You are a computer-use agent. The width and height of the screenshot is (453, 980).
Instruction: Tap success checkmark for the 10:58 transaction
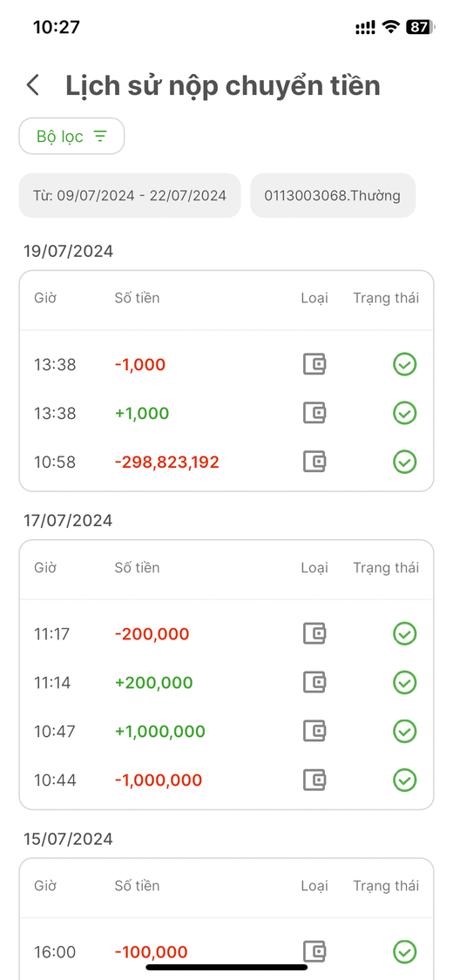pos(405,462)
